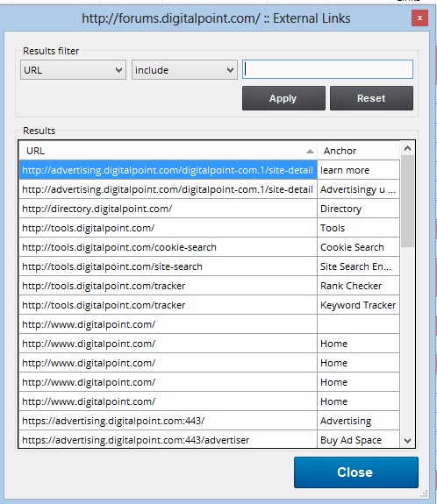
Task: Select the tools.digitalpoint.com/cookie-search URL
Action: point(168,247)
